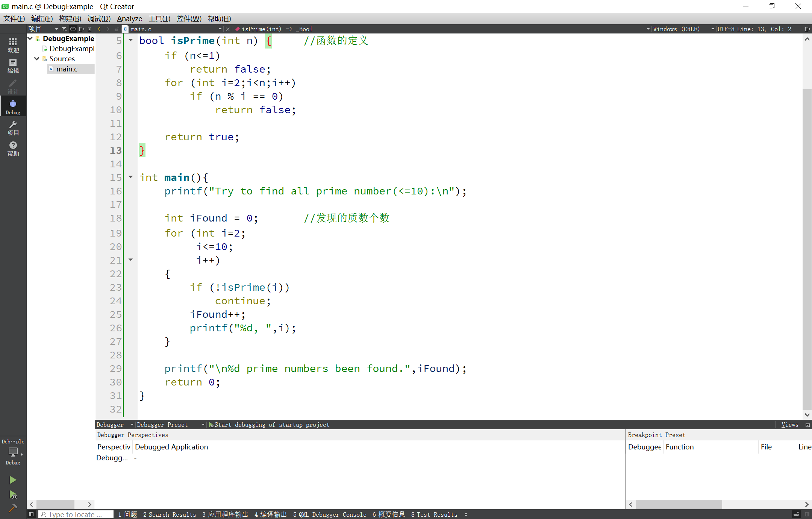Go back in editor navigation history
The height and width of the screenshot is (519, 812).
click(99, 29)
